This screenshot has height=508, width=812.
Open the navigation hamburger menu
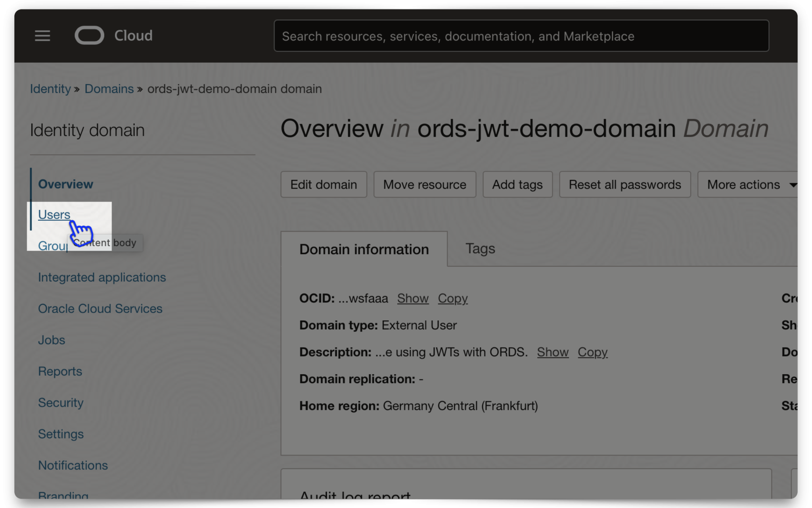pos(42,36)
